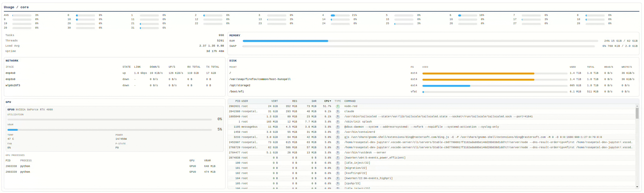The height and width of the screenshot is (193, 644).
Task: Click the state badge for cpuhp/23
Action: tap(338, 183)
